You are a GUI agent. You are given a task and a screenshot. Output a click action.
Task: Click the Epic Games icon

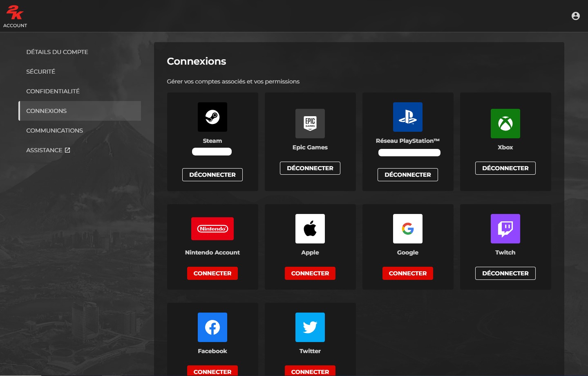[x=310, y=124]
